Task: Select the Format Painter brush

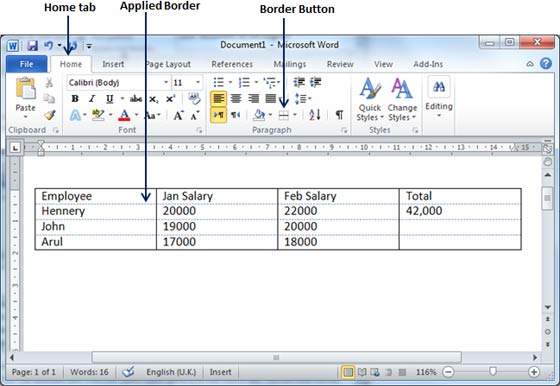Action: [50, 115]
